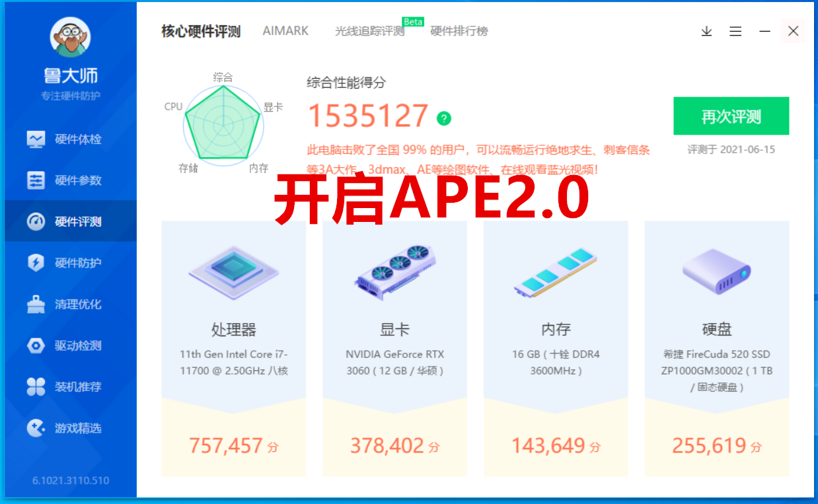The height and width of the screenshot is (504, 818).
Task: Open 硬件体检 in the sidebar
Action: tap(70, 139)
